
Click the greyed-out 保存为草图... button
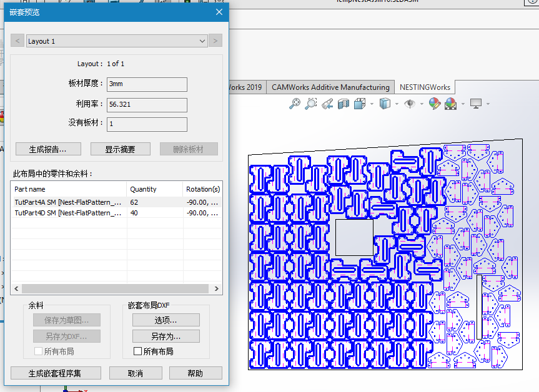pos(67,320)
